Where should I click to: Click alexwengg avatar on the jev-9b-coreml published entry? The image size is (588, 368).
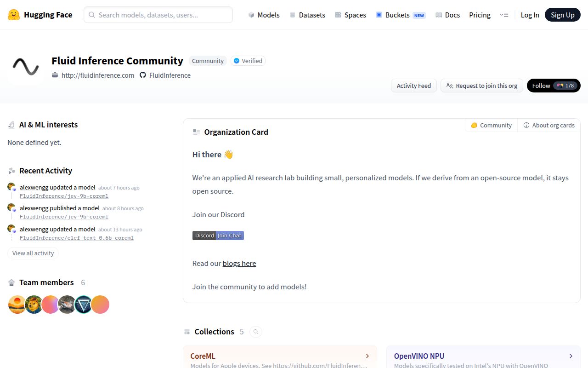[11, 208]
